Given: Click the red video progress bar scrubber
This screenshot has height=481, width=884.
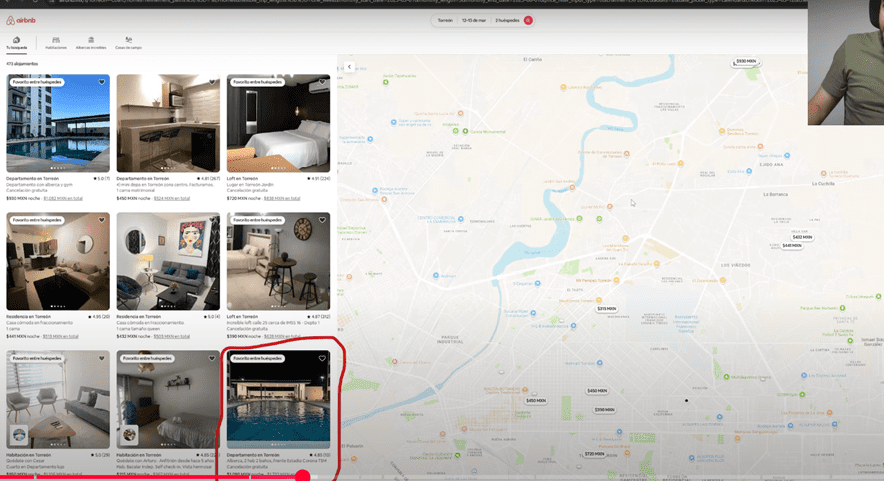Looking at the screenshot, I should point(303,476).
